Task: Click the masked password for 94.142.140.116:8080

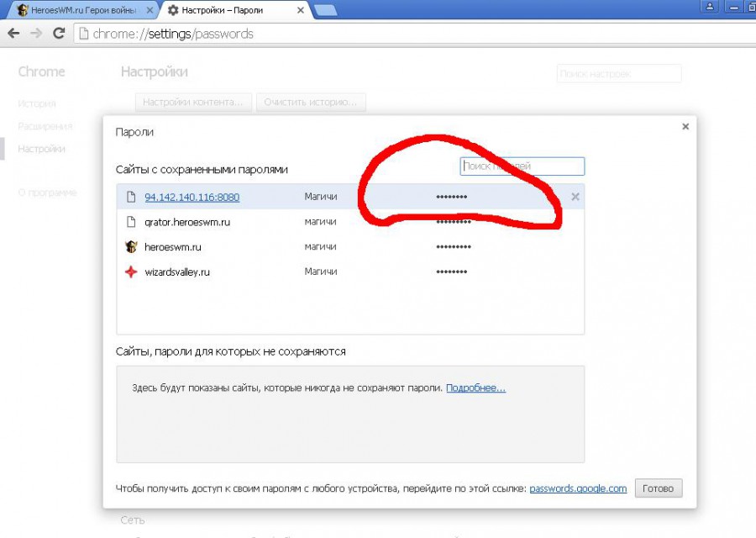Action: (x=452, y=197)
